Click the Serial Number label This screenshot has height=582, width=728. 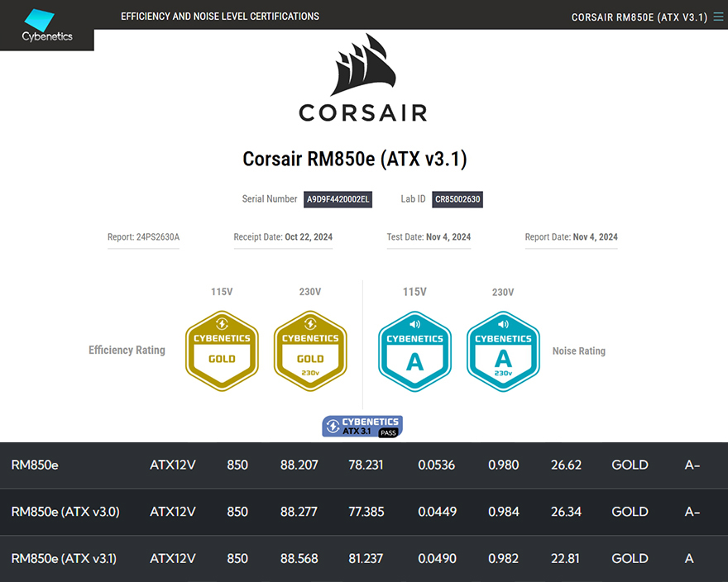270,198
